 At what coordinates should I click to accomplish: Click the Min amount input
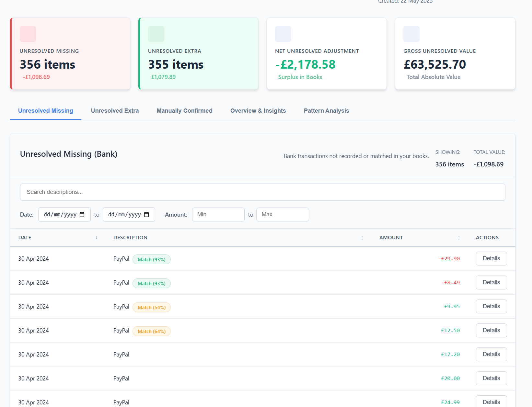218,214
